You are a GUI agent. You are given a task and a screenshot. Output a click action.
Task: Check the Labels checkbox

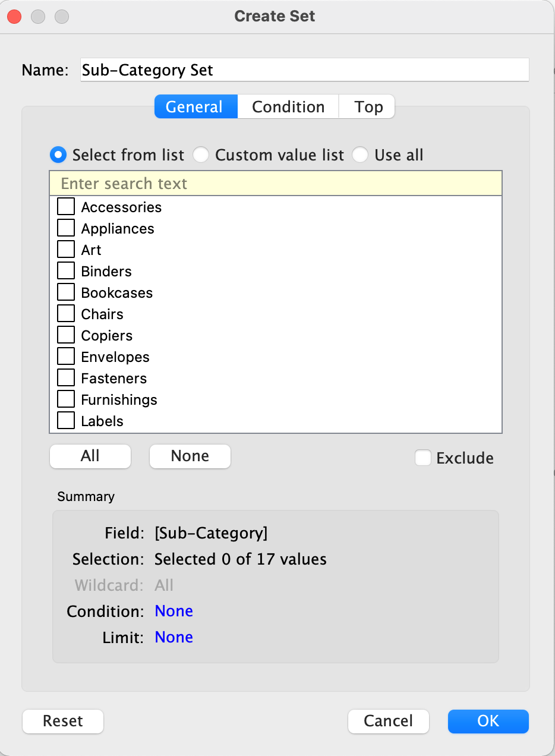point(66,421)
